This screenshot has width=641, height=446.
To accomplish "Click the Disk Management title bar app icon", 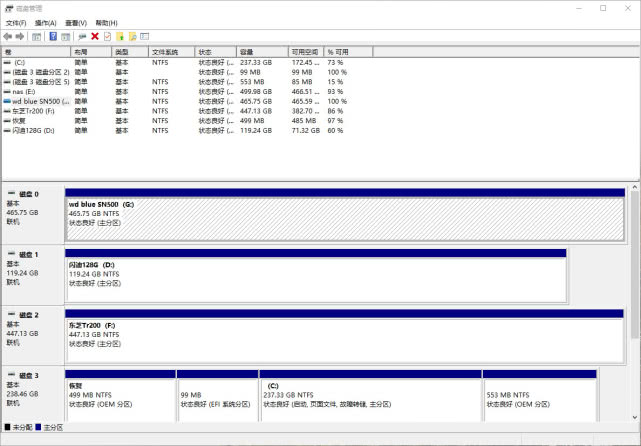I will click(x=9, y=8).
